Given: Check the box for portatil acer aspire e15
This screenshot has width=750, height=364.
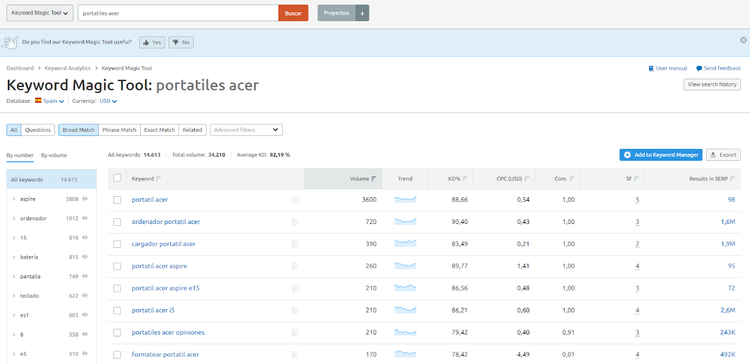Looking at the screenshot, I should click(x=117, y=288).
